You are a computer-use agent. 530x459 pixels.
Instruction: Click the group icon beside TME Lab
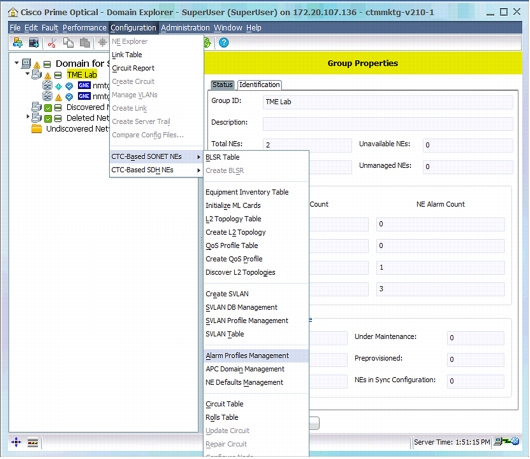(x=37, y=74)
